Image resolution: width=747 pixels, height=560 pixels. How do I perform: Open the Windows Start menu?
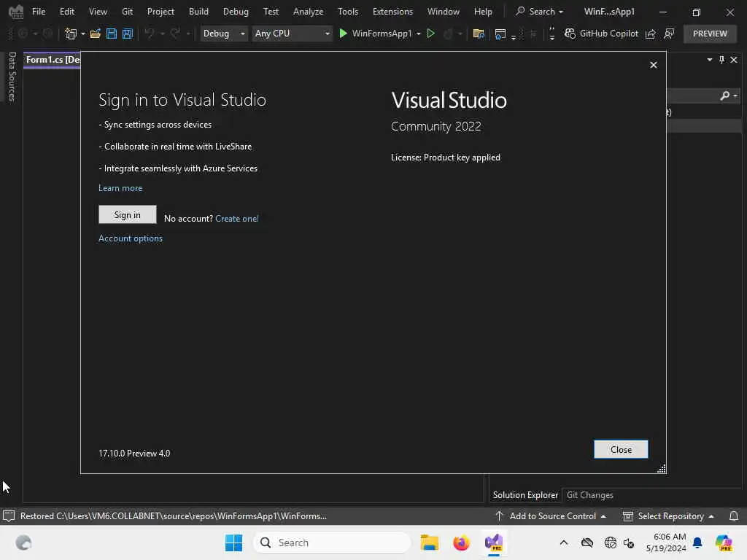pos(233,542)
